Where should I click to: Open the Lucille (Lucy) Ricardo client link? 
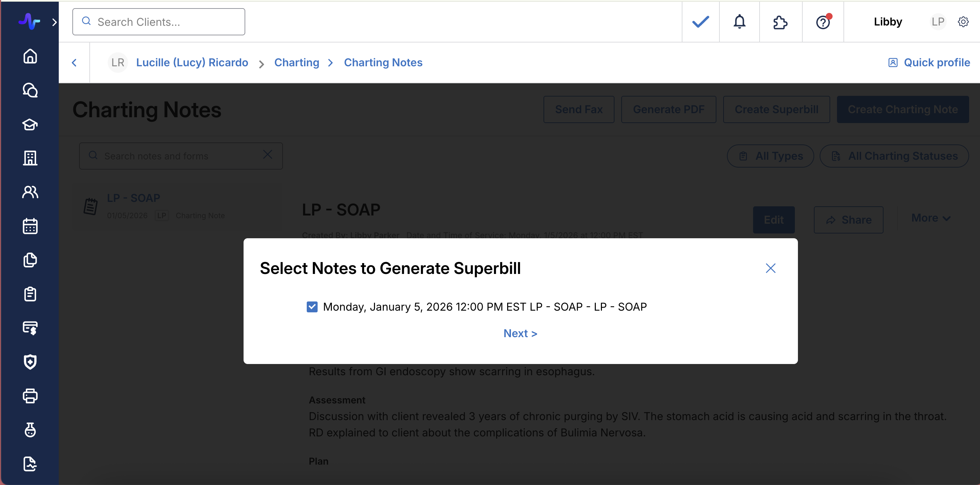(x=192, y=63)
